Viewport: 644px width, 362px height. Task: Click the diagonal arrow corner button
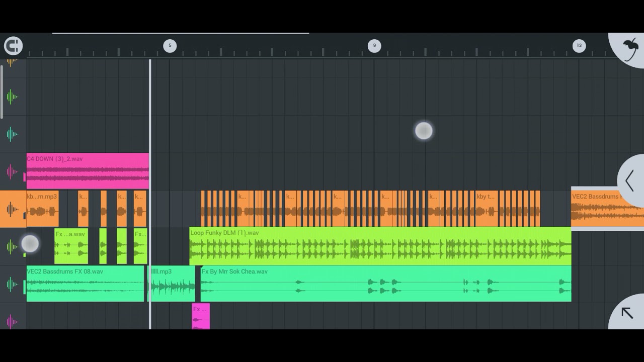tap(627, 313)
